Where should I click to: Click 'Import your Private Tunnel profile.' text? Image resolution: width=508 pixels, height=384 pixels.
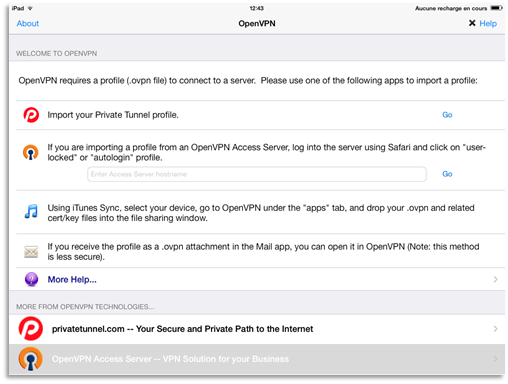pos(113,115)
